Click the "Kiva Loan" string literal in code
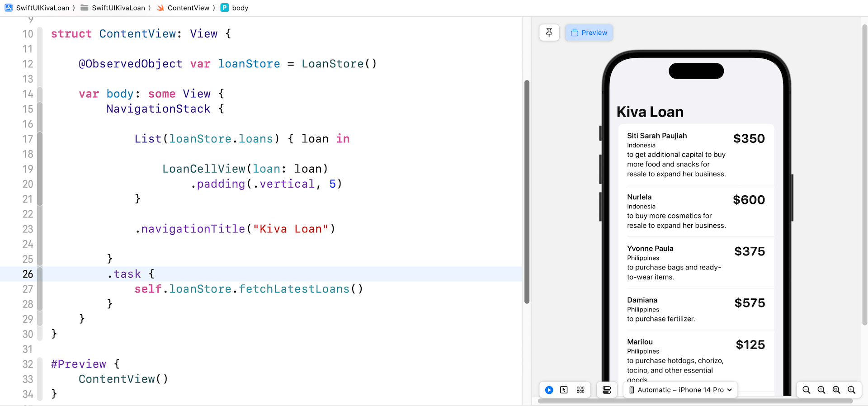868x406 pixels. click(x=290, y=229)
